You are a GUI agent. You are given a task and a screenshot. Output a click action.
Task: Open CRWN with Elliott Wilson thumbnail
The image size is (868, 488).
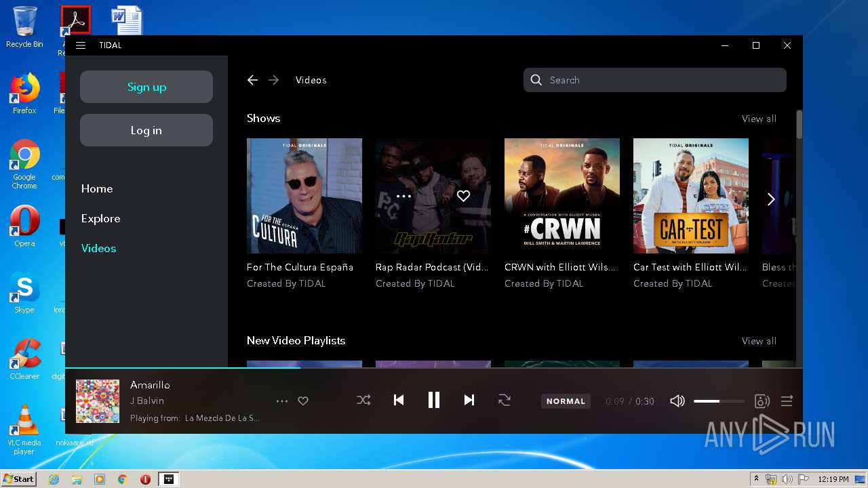[x=562, y=196]
